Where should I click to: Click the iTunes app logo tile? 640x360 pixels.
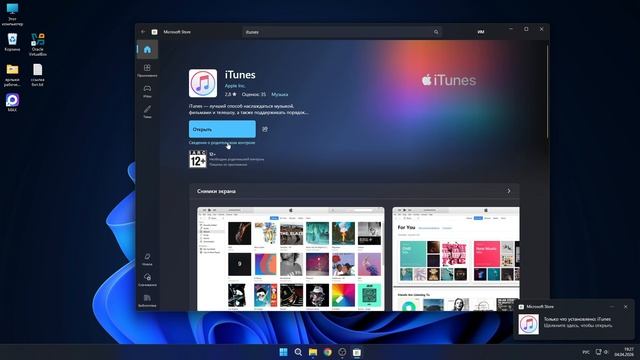tap(203, 83)
